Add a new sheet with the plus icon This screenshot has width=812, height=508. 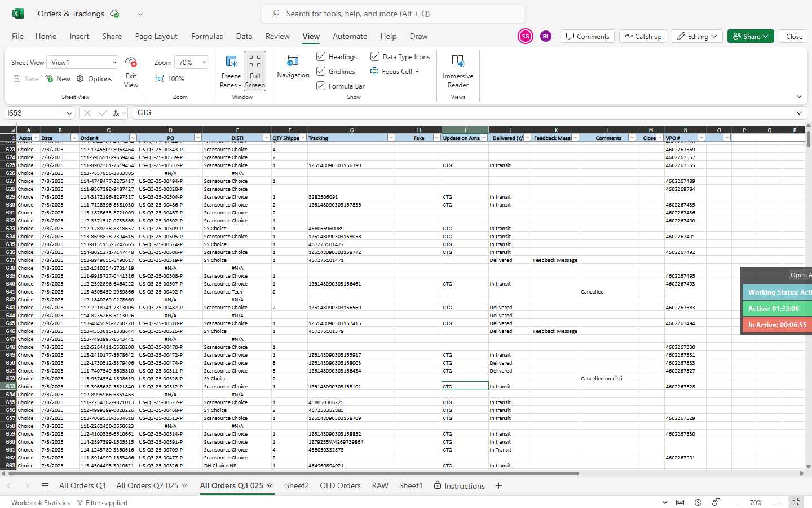point(498,486)
